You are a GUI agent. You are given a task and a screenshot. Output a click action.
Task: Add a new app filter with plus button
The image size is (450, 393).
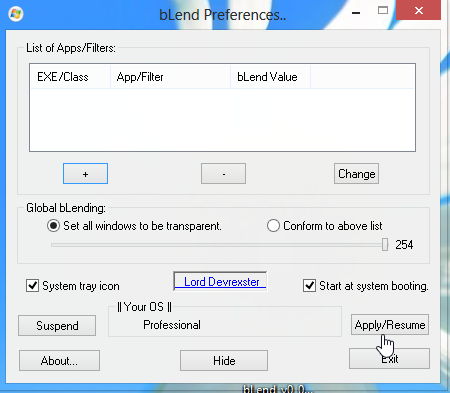pos(85,174)
